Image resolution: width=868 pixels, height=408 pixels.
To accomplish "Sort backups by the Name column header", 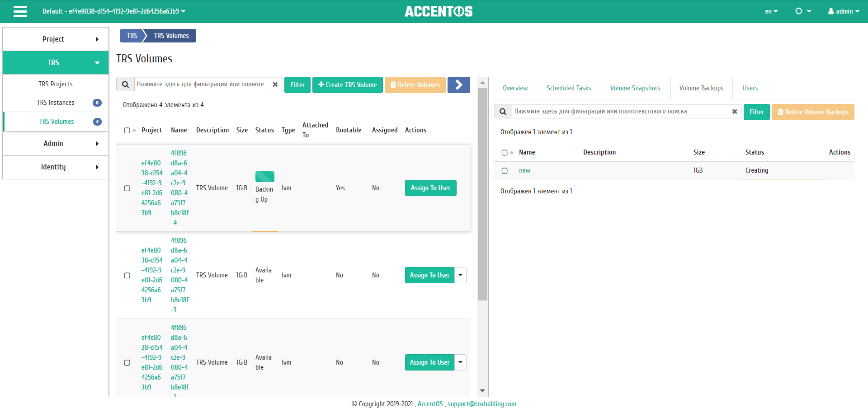I will (x=527, y=152).
